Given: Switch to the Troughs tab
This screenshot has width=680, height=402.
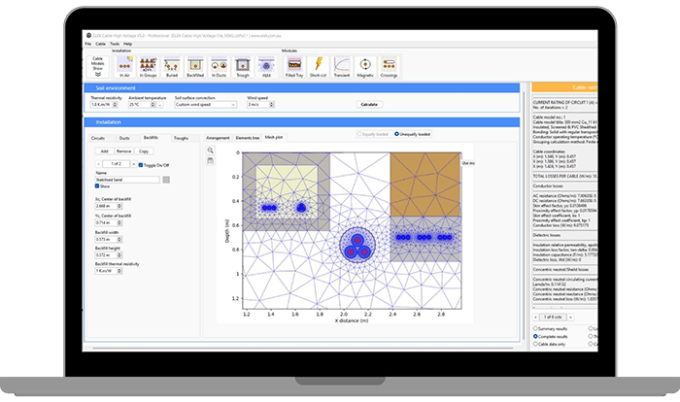Looking at the screenshot, I should (180, 137).
